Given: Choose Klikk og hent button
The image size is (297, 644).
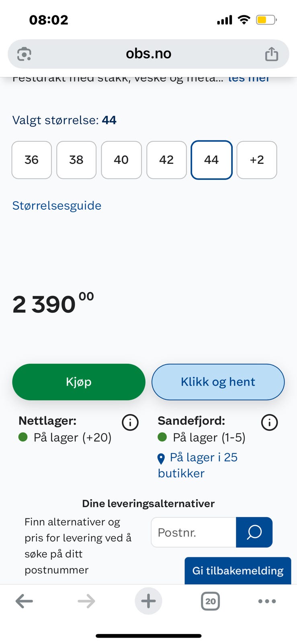Looking at the screenshot, I should pos(218,382).
